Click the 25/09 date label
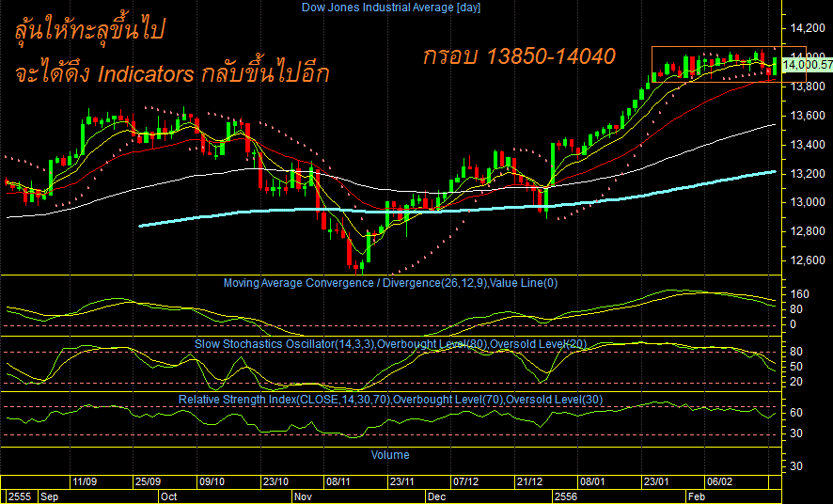 [x=149, y=481]
